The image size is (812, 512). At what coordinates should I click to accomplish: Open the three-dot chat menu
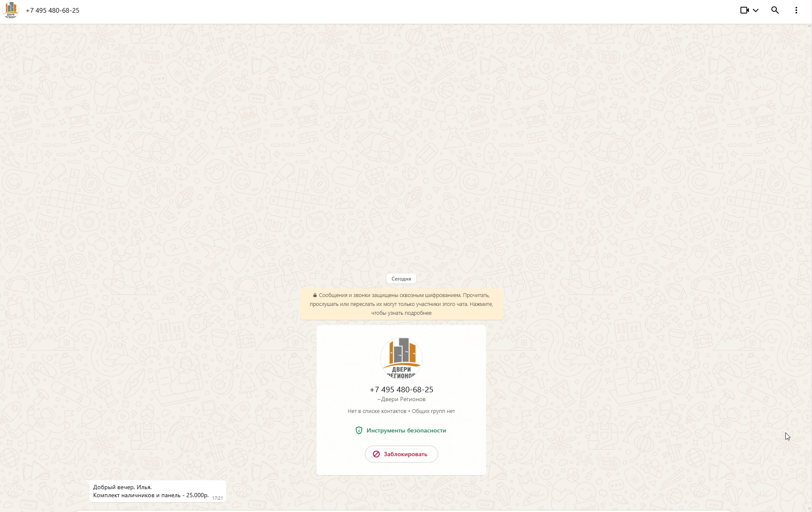point(796,10)
